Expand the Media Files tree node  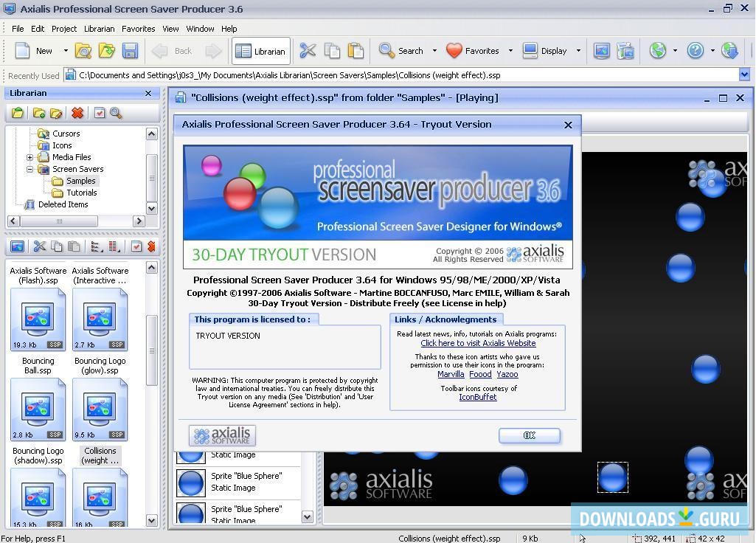(30, 157)
